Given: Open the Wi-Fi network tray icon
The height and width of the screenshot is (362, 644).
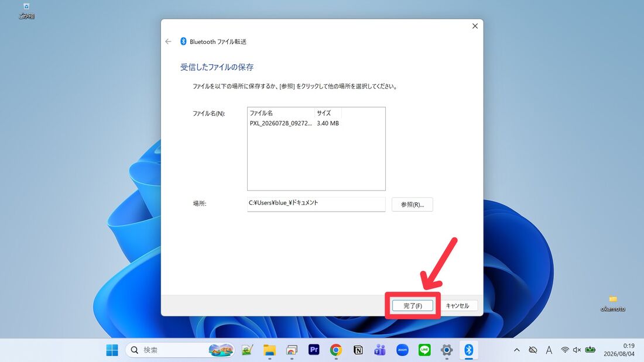Looking at the screenshot, I should 565,350.
